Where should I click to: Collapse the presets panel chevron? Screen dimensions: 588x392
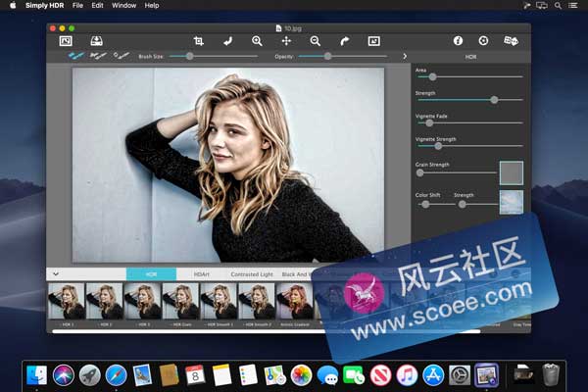click(56, 273)
